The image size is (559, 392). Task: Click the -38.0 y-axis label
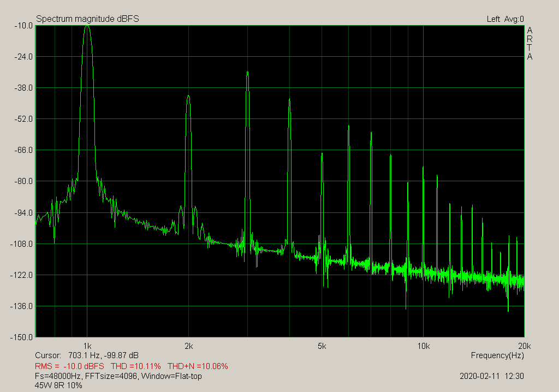pyautogui.click(x=23, y=88)
